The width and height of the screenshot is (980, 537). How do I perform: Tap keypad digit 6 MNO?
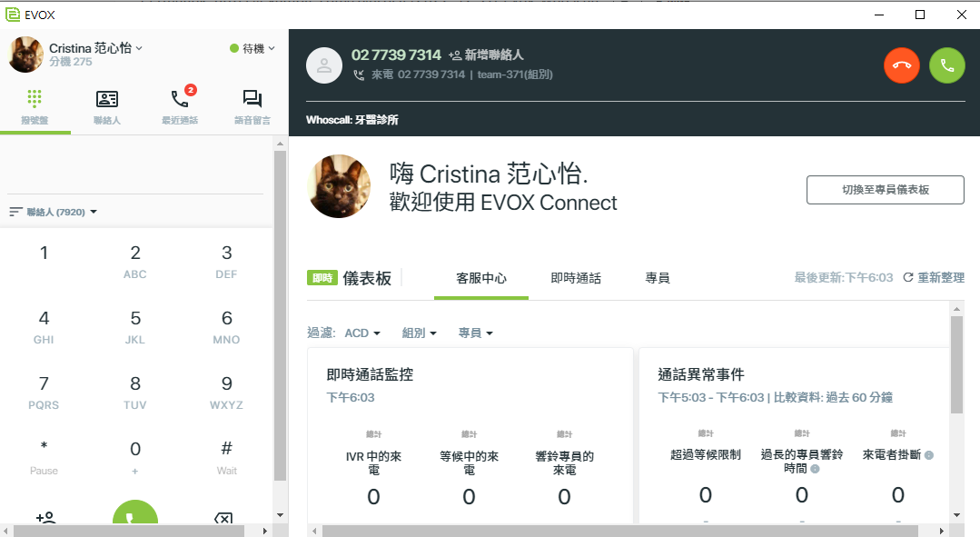coord(226,328)
